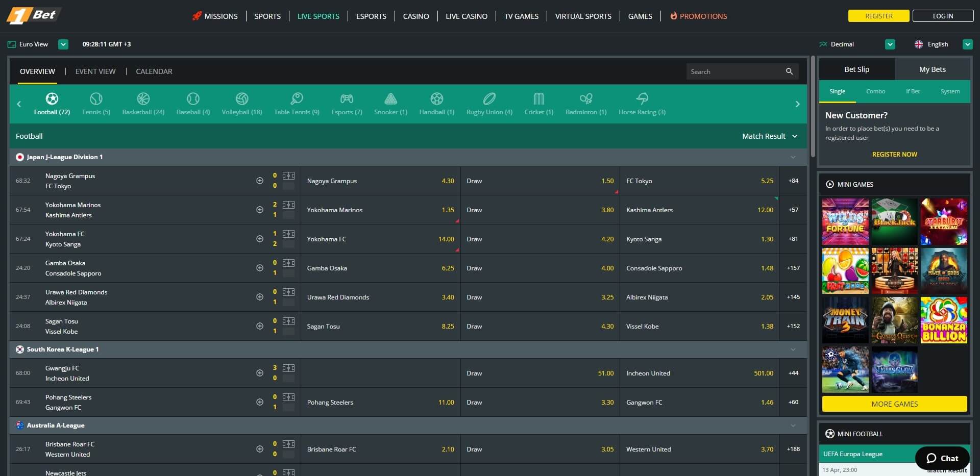Screen dimensions: 980x476
Task: Open the Decimal odds format dropdown
Action: [x=890, y=44]
